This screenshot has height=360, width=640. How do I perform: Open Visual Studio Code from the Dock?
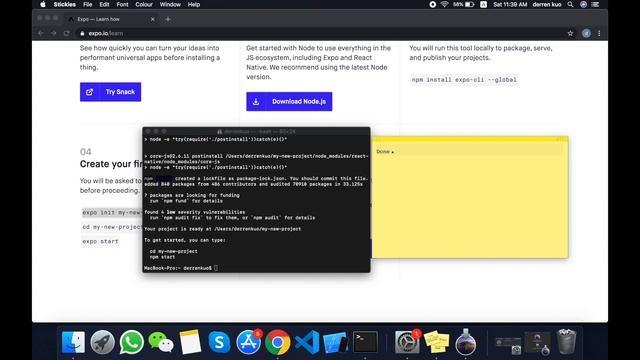coord(307,342)
